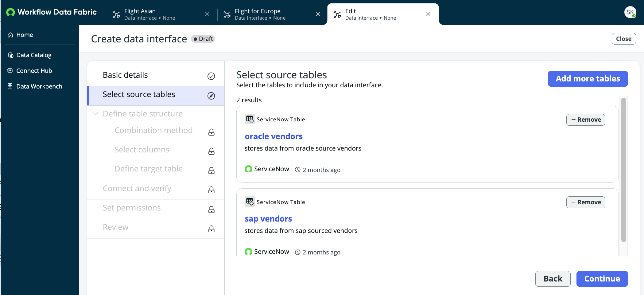Click the source tables list scrollbar
This screenshot has width=644, height=295.
(623, 170)
